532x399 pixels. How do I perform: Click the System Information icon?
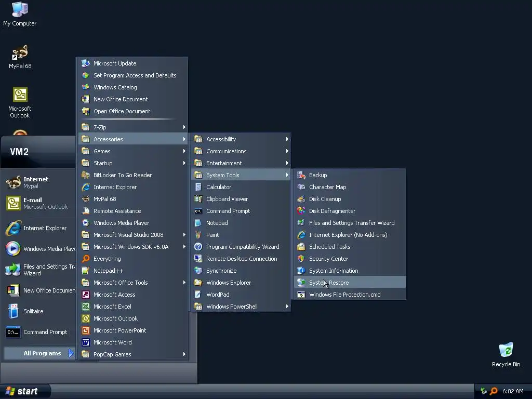pos(301,270)
